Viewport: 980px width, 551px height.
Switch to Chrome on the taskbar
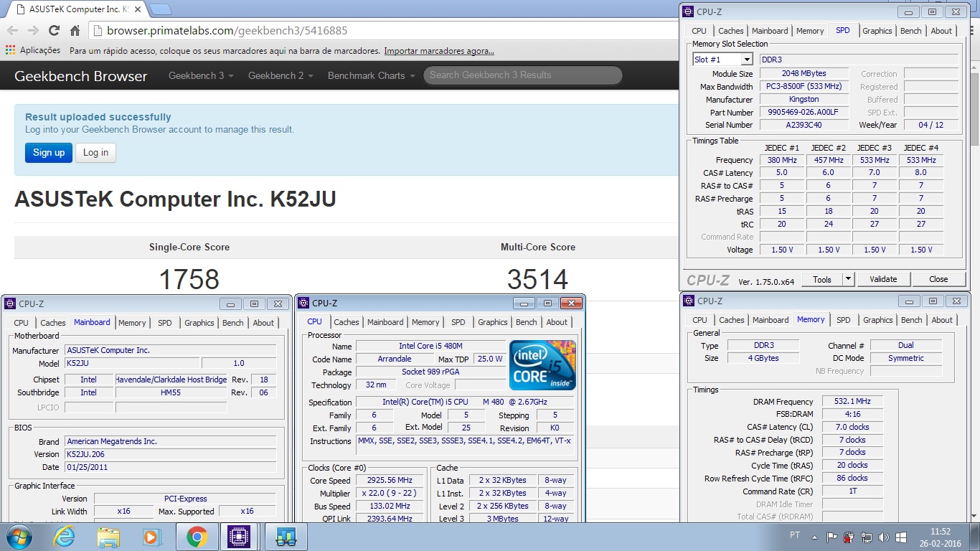pos(197,537)
